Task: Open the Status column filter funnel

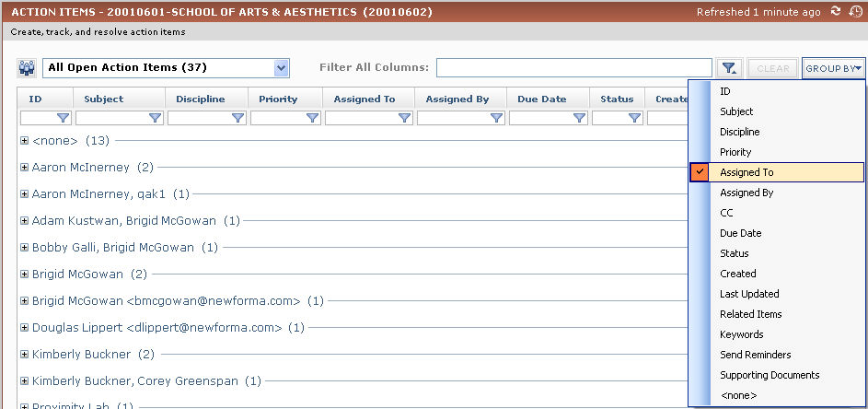Action: (634, 118)
